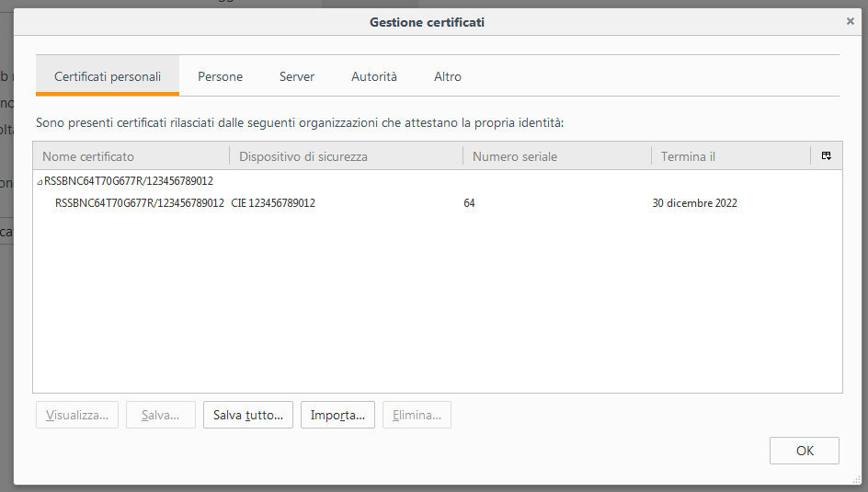868x492 pixels.
Task: Sort by Numero seriale column header
Action: pos(557,156)
